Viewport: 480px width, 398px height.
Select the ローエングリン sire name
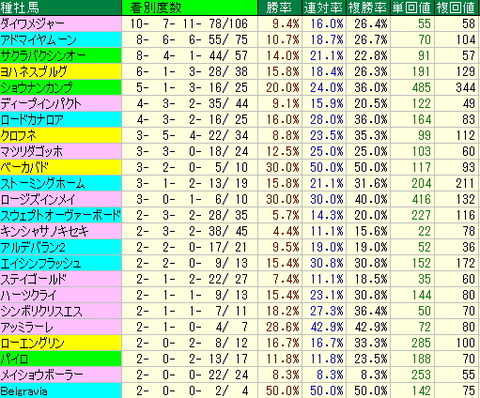tap(32, 344)
